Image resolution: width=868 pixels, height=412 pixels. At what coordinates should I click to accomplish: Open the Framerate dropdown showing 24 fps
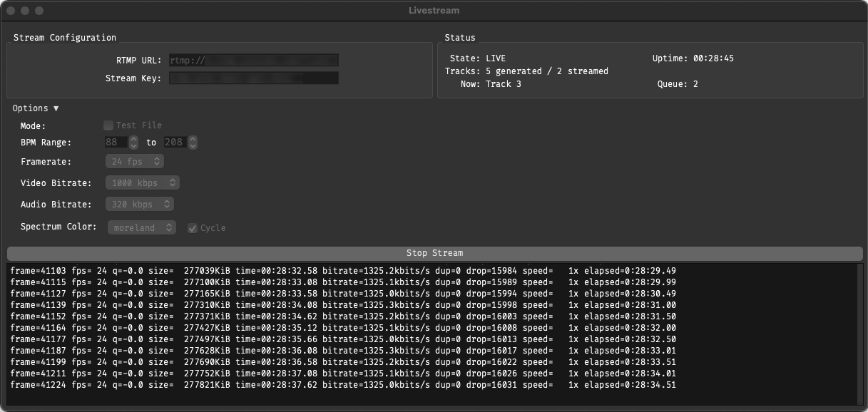click(x=135, y=162)
